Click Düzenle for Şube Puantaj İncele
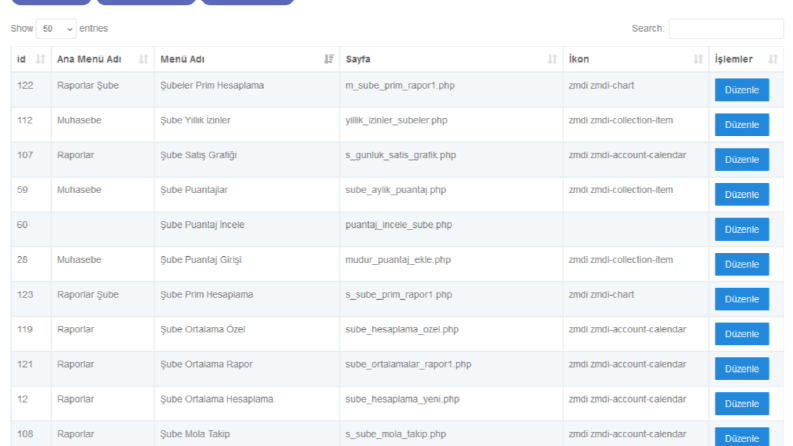The height and width of the screenshot is (446, 793). [741, 230]
